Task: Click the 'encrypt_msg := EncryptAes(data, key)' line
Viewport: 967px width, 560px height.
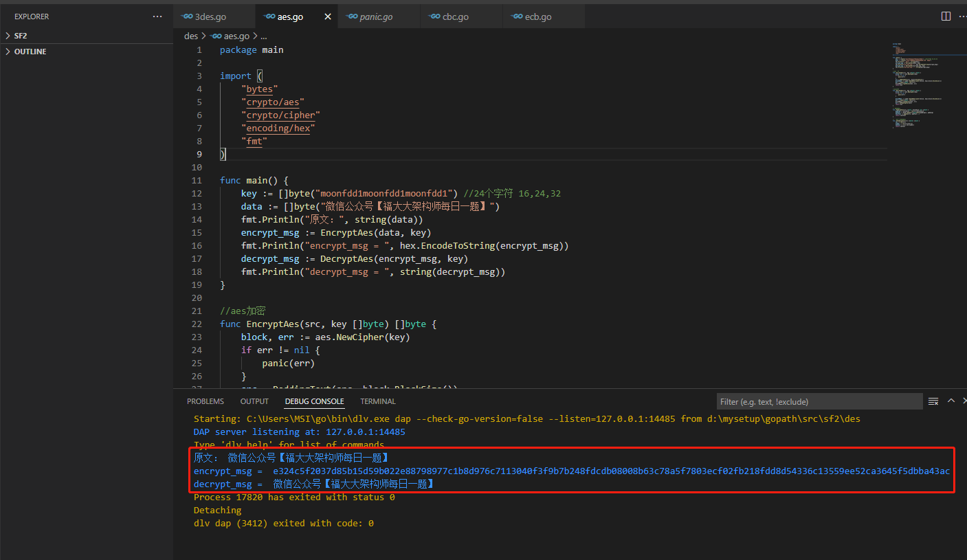Action: (x=336, y=232)
